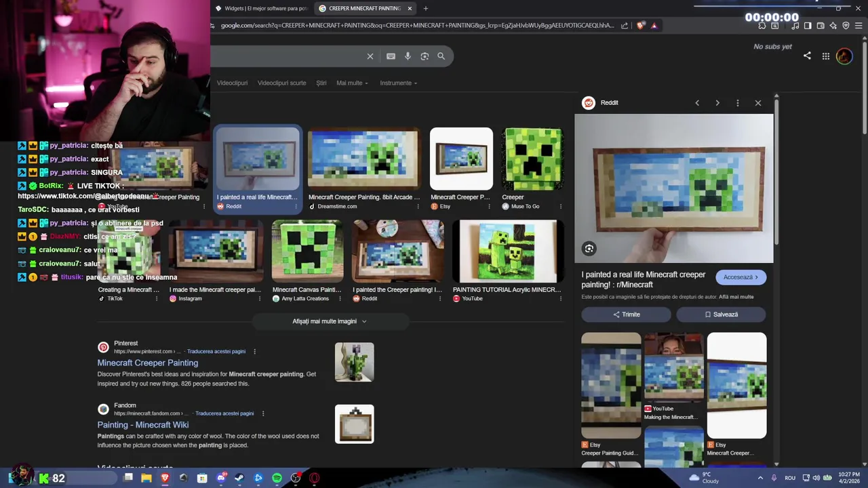Click the share icon near Google apps

click(x=807, y=56)
